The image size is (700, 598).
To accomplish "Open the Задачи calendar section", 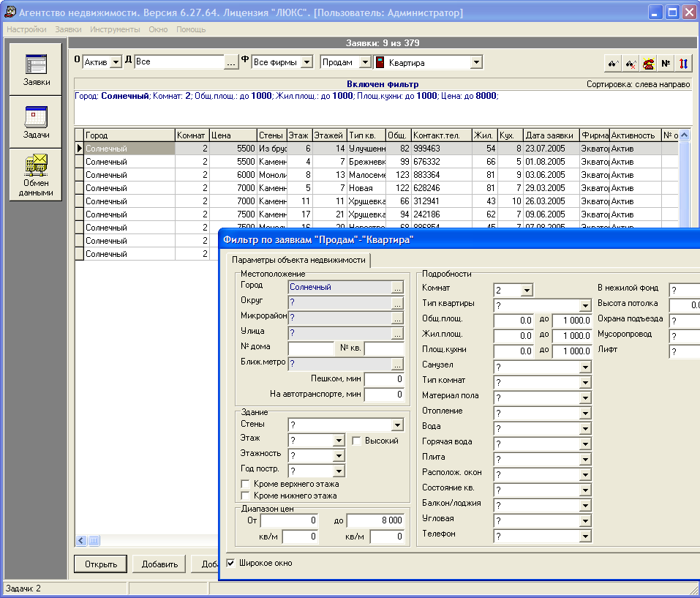I will click(x=36, y=122).
